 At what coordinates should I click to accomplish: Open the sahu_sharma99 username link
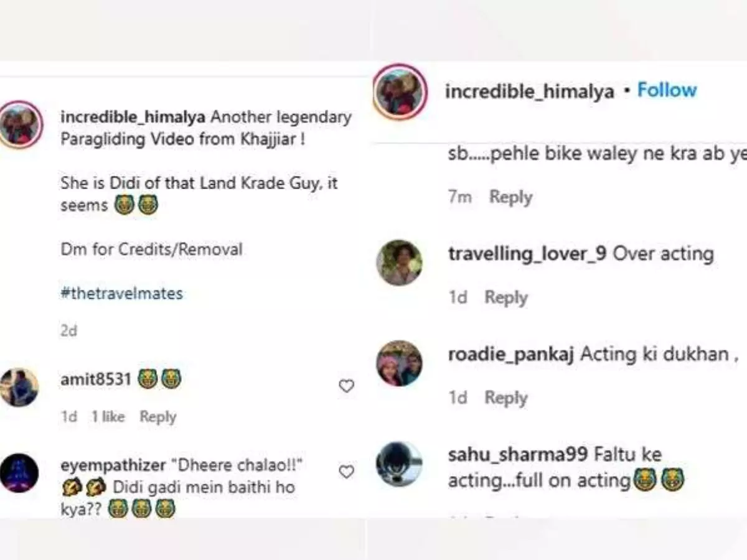pyautogui.click(x=517, y=455)
